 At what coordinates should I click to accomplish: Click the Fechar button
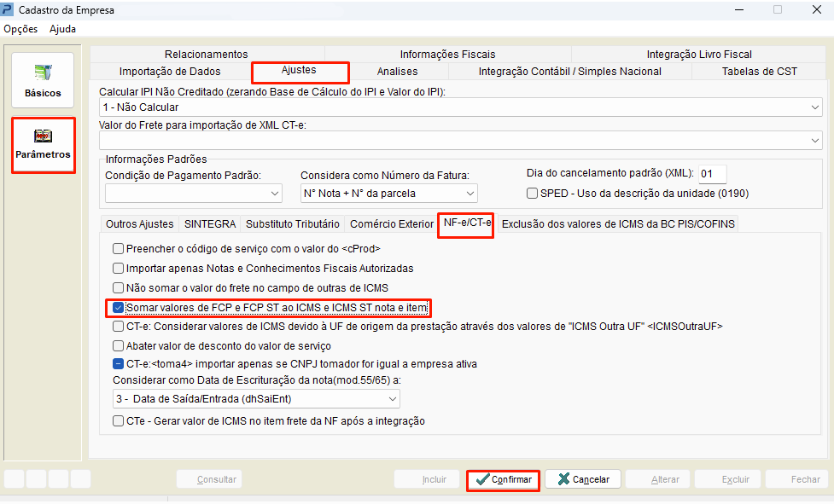[x=798, y=479]
